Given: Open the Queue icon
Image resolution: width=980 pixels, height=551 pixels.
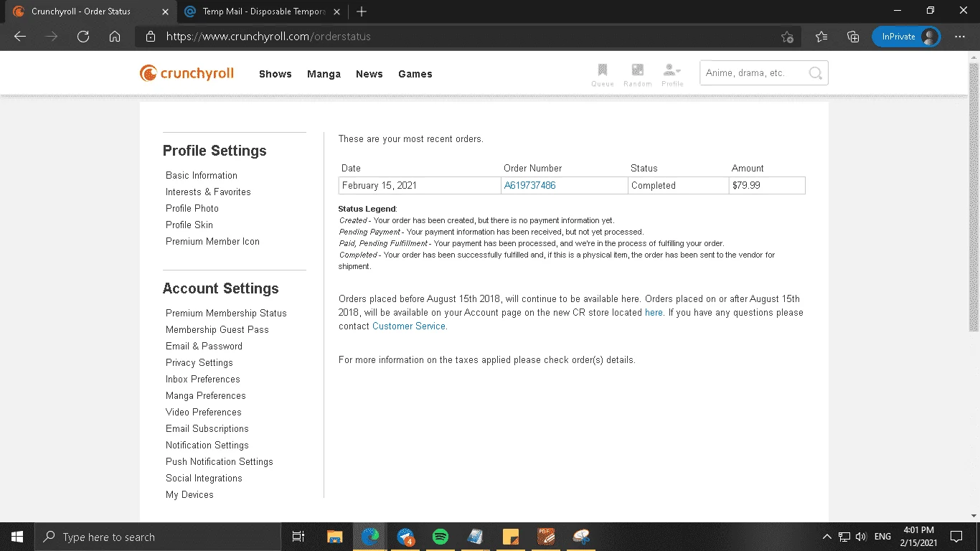Looking at the screenshot, I should point(603,74).
